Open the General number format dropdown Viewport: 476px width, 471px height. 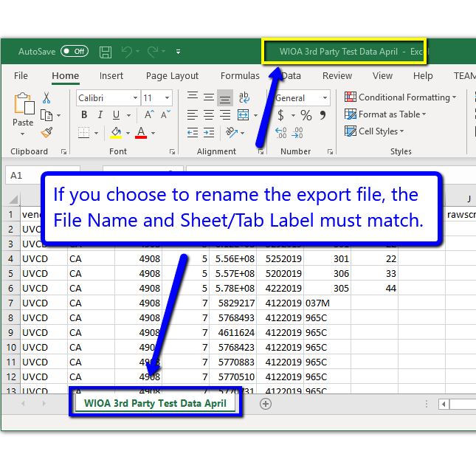325,98
